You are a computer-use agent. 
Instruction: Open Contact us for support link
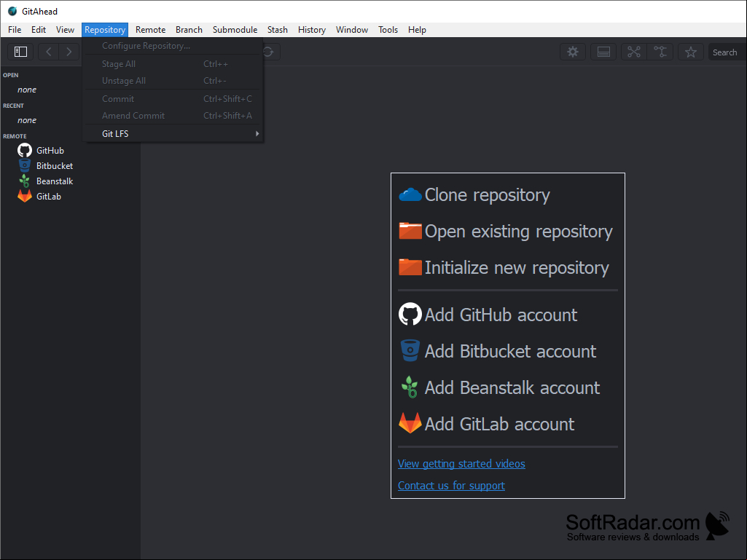(451, 486)
